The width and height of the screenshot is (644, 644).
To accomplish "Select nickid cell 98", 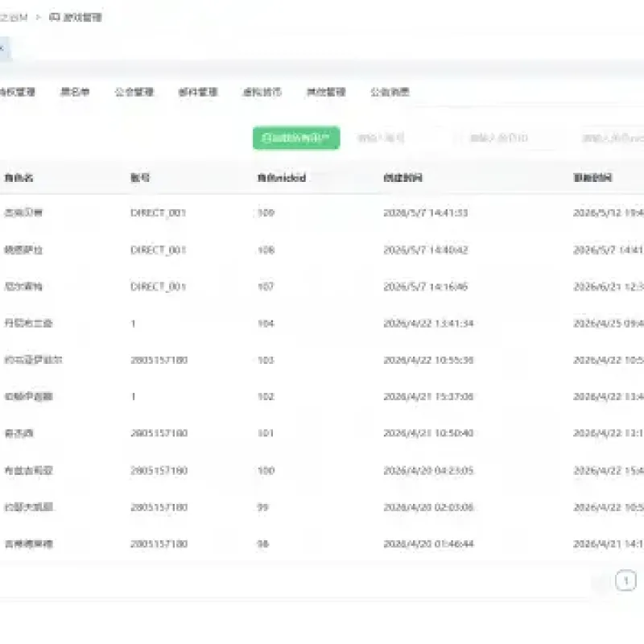I will (263, 544).
